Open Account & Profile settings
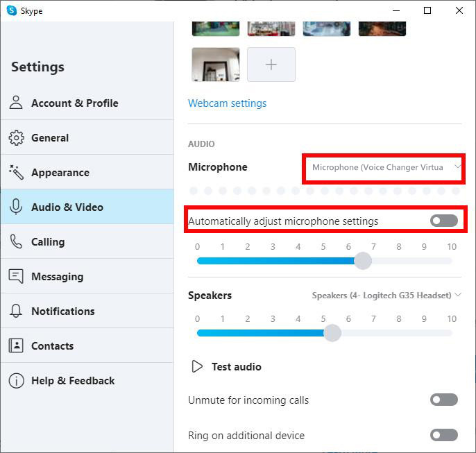The image size is (476, 453). coord(87,103)
